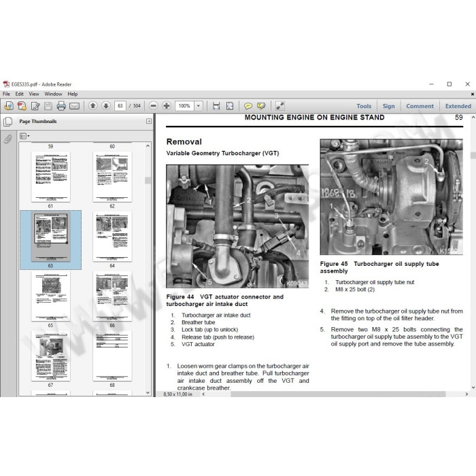Click the Send email envelope icon
The width and height of the screenshot is (476, 476).
coord(74,106)
